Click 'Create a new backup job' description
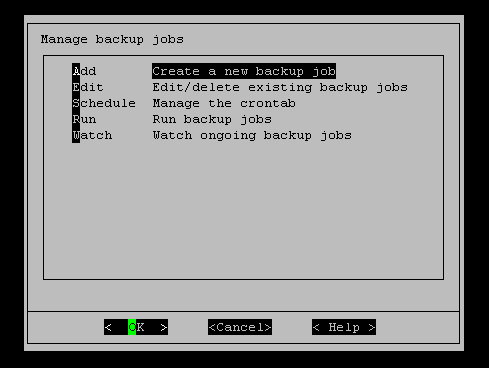The height and width of the screenshot is (368, 489). coord(244,71)
